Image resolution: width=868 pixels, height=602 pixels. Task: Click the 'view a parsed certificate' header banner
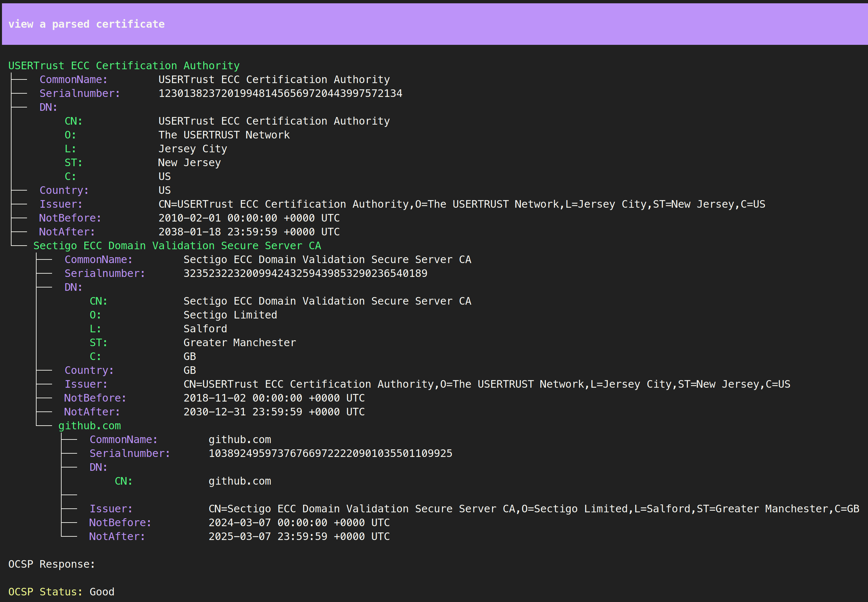pyautogui.click(x=86, y=24)
